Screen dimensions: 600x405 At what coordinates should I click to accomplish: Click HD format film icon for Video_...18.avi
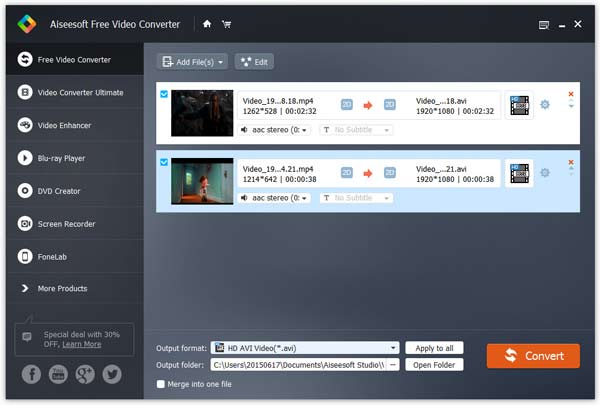tap(519, 105)
